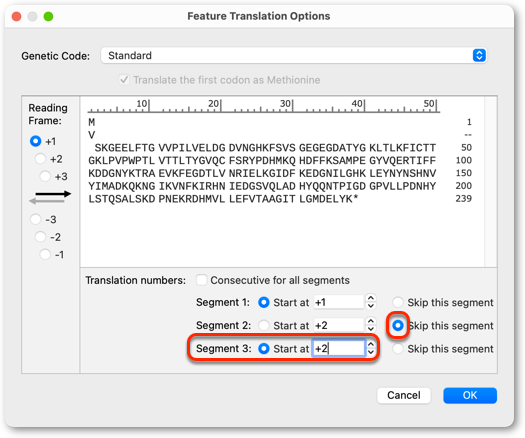Choose Skip this segment for Segment 3
Viewport: 525px width, 438px height.
398,349
